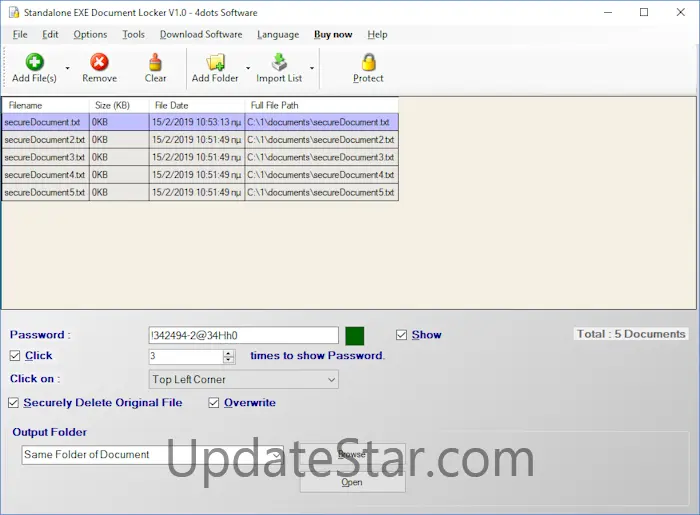The width and height of the screenshot is (700, 515).
Task: Click the application icon in title bar
Action: click(14, 13)
